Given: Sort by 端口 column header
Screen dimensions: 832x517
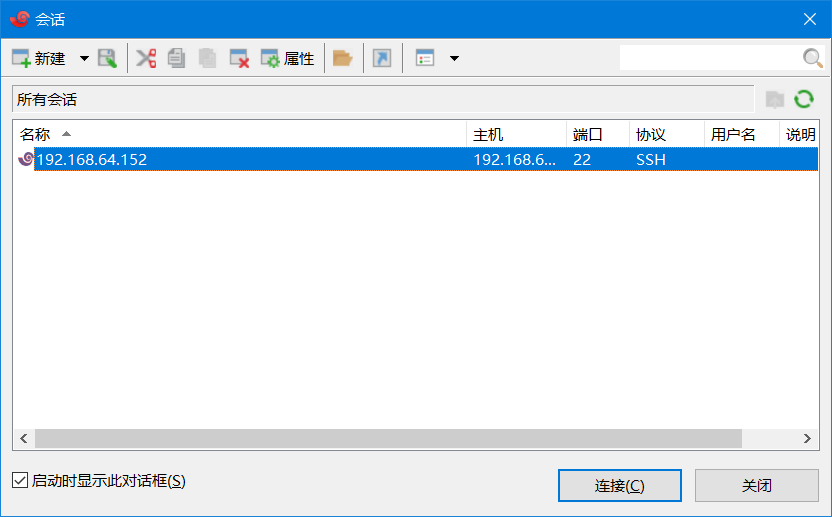Looking at the screenshot, I should pos(598,134).
